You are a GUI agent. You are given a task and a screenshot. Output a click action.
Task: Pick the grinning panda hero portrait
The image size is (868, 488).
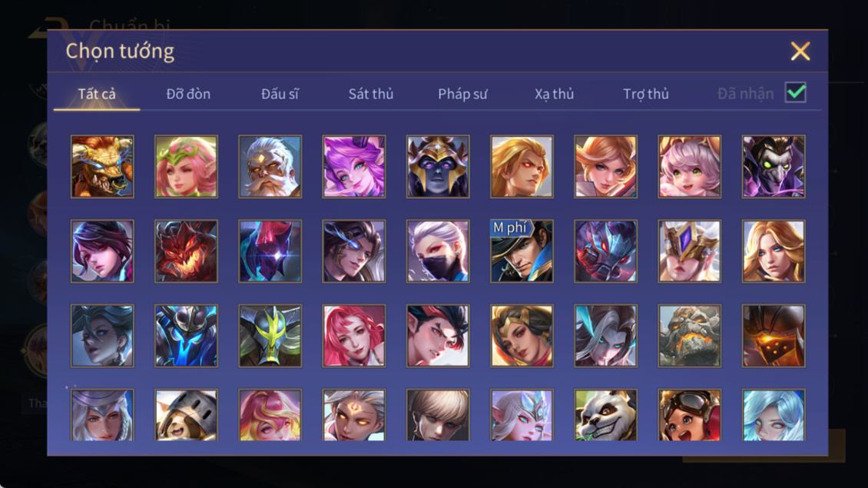point(605,415)
